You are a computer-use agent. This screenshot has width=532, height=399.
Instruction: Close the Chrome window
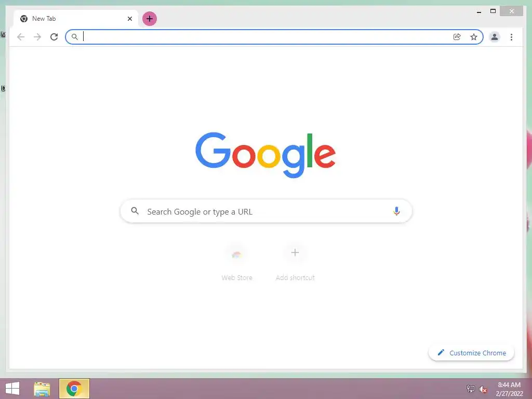click(x=512, y=11)
